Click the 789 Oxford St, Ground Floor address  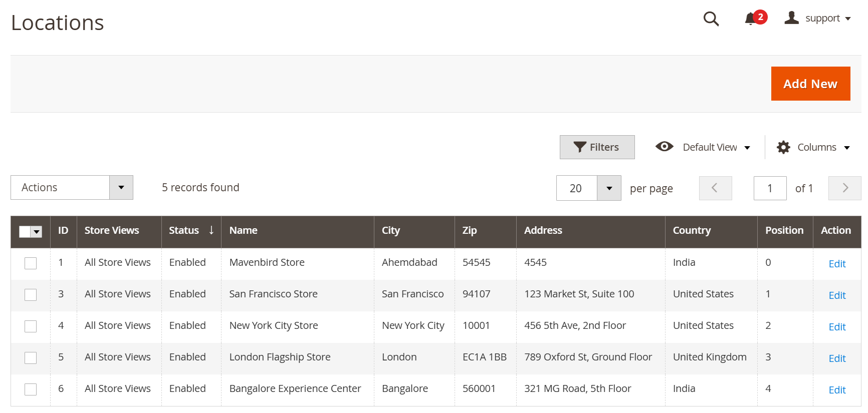click(x=588, y=357)
